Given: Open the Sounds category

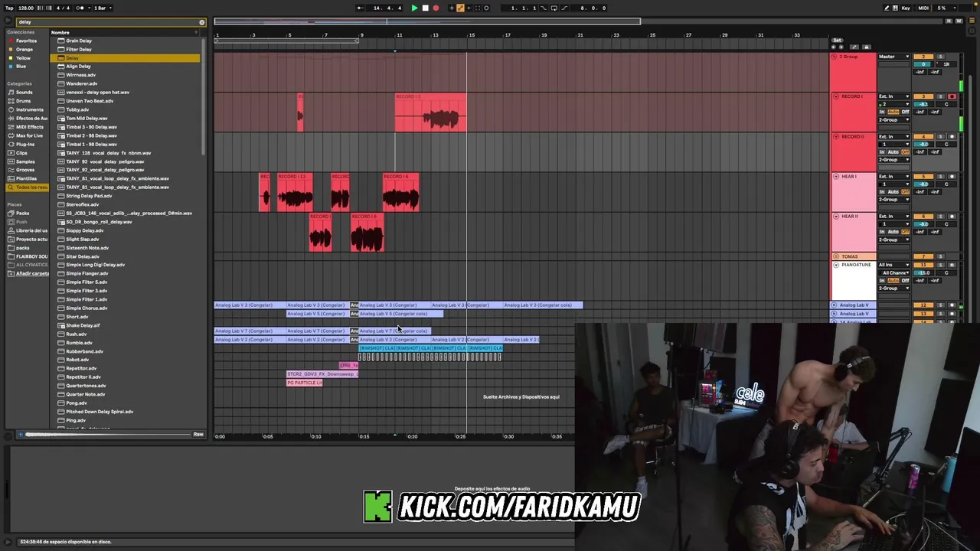Looking at the screenshot, I should [24, 92].
